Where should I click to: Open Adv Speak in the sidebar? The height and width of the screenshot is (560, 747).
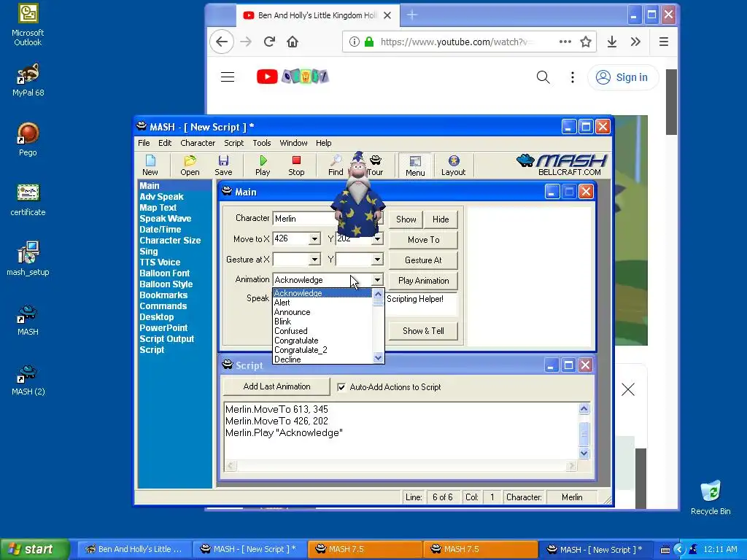[x=161, y=197]
